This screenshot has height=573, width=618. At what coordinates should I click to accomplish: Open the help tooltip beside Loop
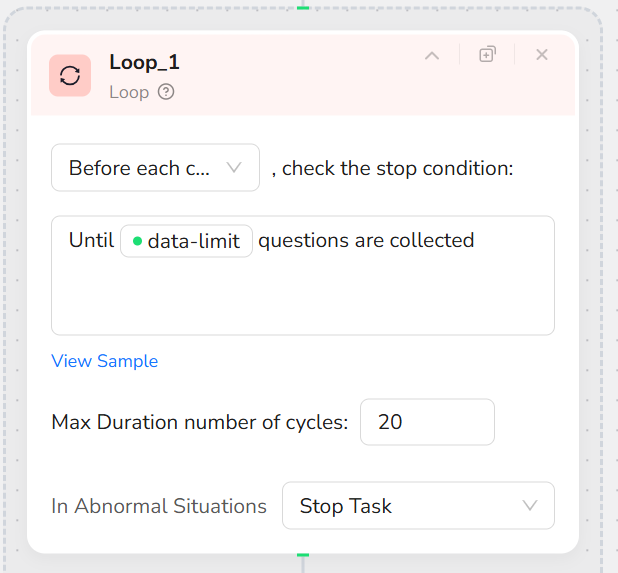[166, 92]
